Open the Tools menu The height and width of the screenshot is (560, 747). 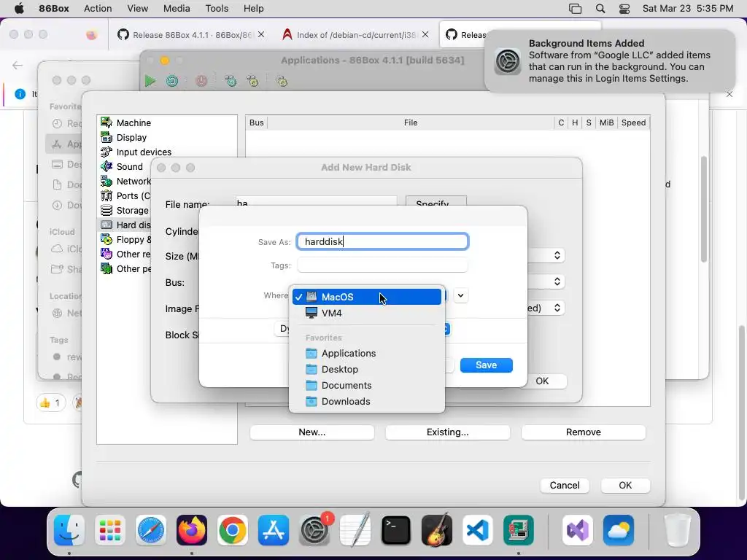click(217, 9)
